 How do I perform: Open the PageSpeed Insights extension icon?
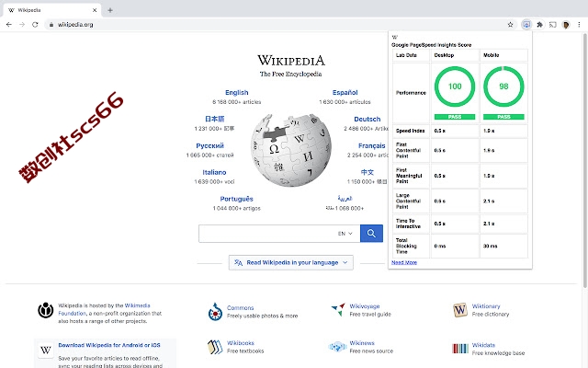[x=526, y=25]
